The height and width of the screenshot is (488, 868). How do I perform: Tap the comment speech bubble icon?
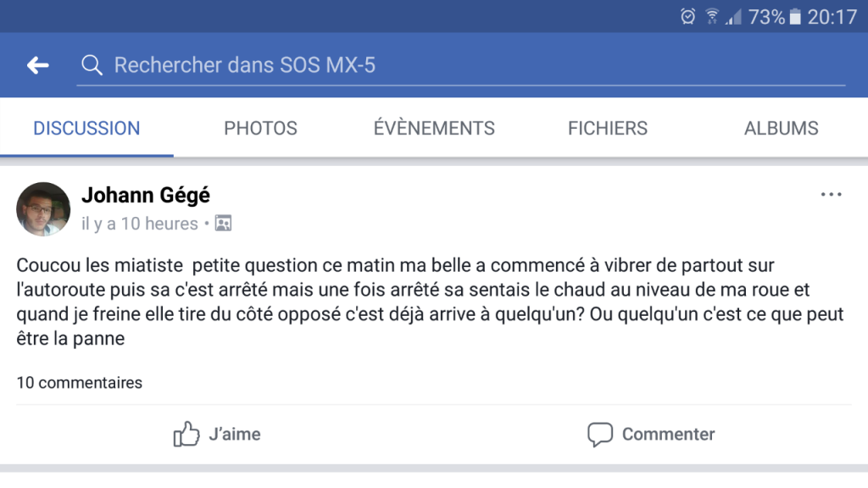click(x=600, y=435)
